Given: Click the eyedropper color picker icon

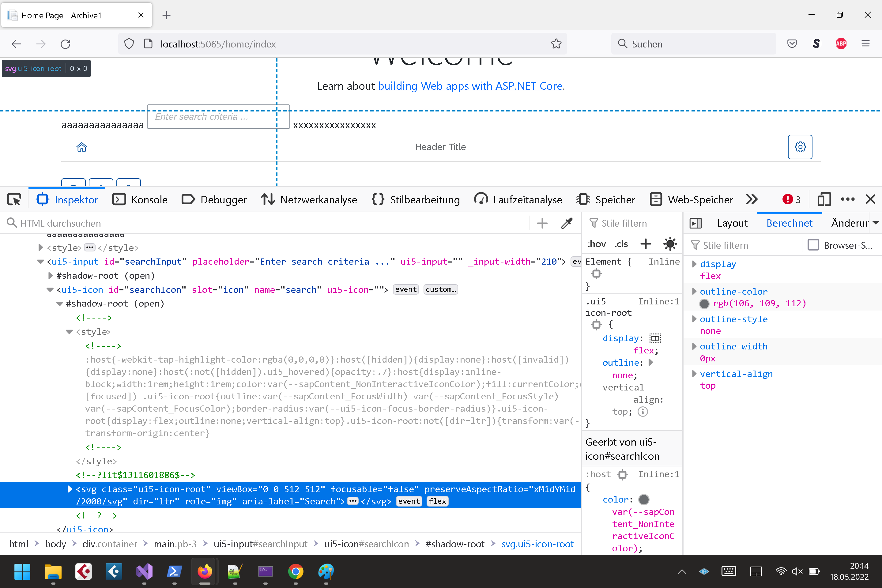Looking at the screenshot, I should coord(566,223).
